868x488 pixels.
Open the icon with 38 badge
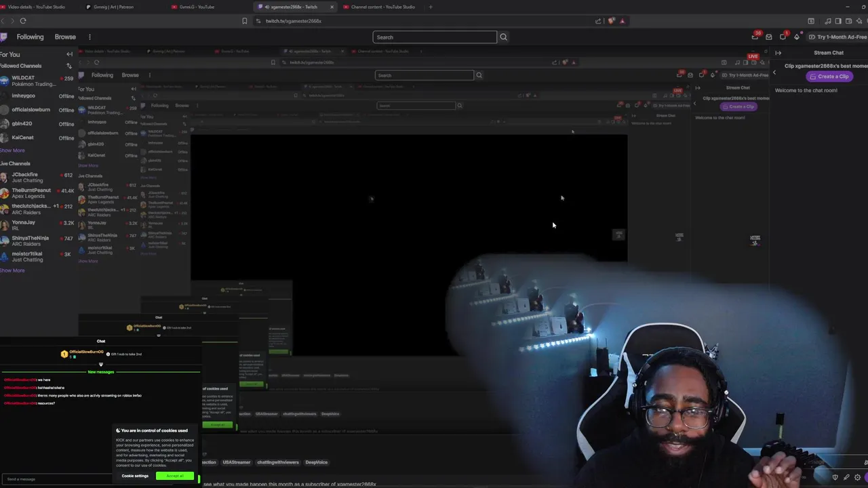tap(755, 37)
